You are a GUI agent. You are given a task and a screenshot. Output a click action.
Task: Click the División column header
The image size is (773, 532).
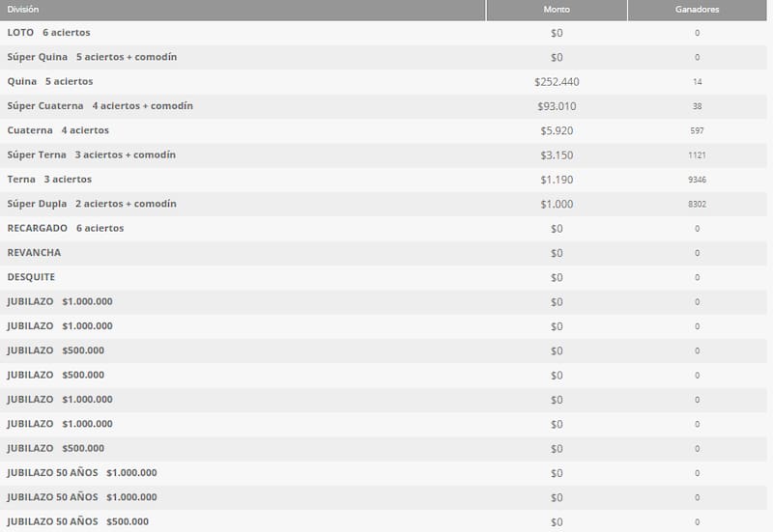pyautogui.click(x=23, y=9)
